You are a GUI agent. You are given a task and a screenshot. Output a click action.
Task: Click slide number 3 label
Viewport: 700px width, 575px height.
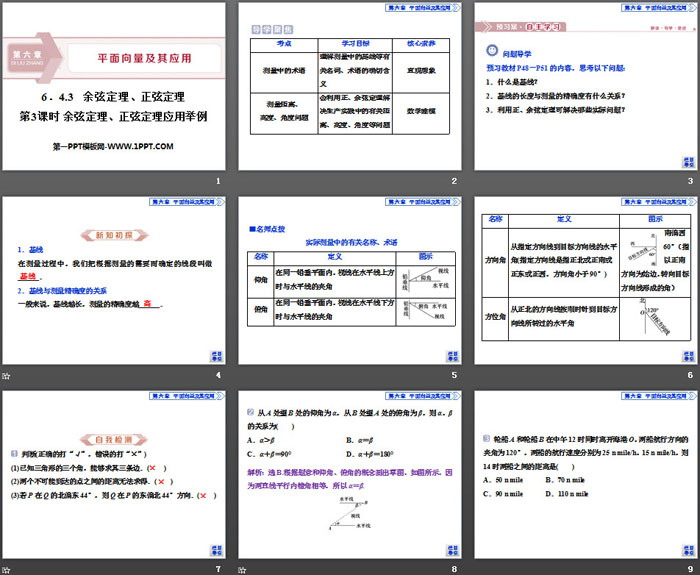[690, 181]
